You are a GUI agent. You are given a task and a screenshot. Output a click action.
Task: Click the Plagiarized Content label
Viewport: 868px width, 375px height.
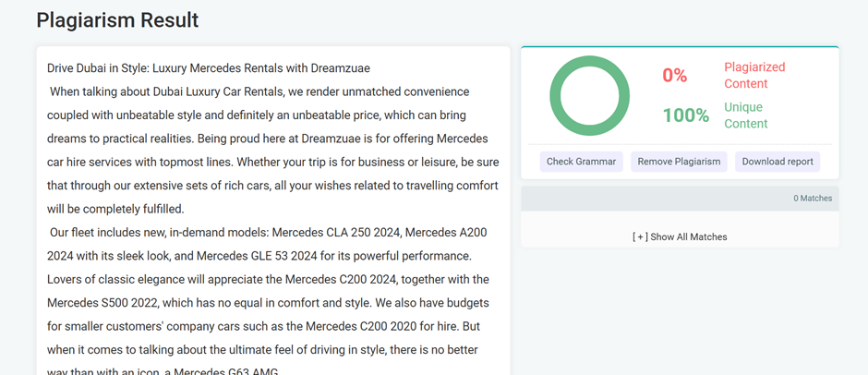coord(754,76)
